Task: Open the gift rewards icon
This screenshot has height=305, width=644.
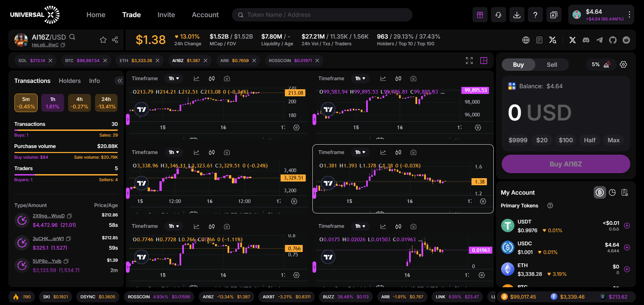Action: 480,15
